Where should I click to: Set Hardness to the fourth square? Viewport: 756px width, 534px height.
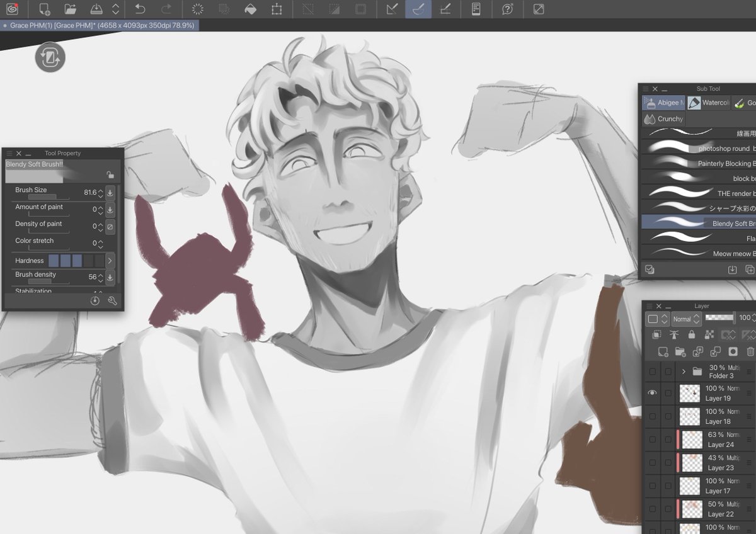point(88,261)
